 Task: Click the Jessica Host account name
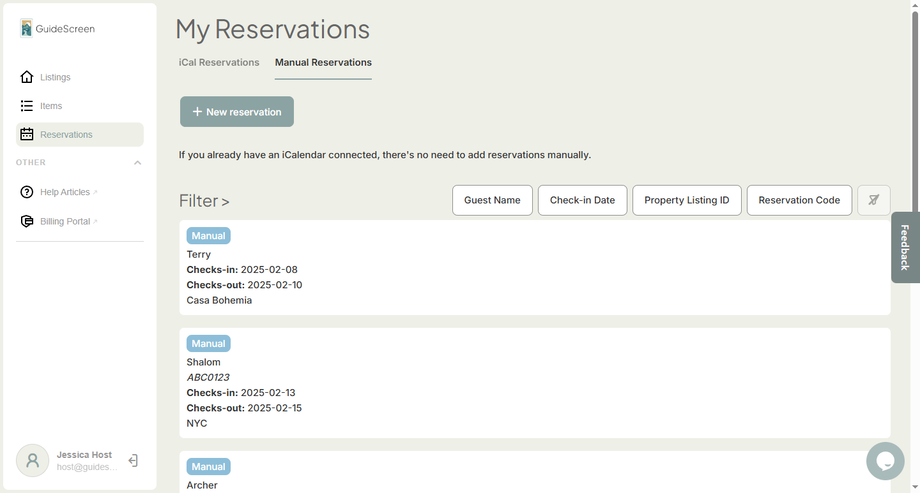pos(84,455)
